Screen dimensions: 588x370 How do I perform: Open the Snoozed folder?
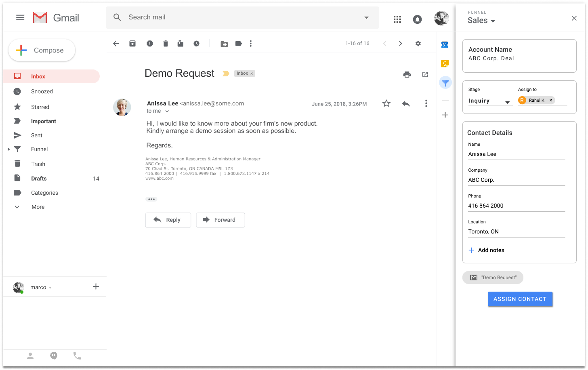pyautogui.click(x=42, y=92)
